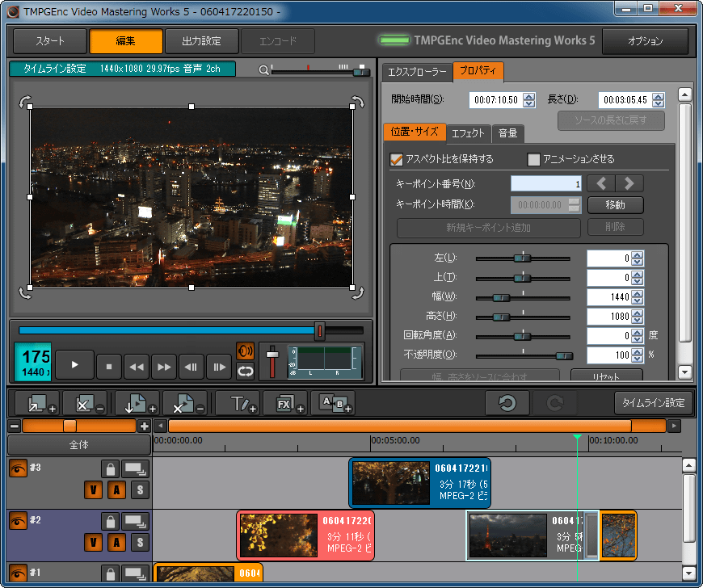This screenshot has width=703, height=588.
Task: Go to the next keypoint
Action: (x=629, y=183)
